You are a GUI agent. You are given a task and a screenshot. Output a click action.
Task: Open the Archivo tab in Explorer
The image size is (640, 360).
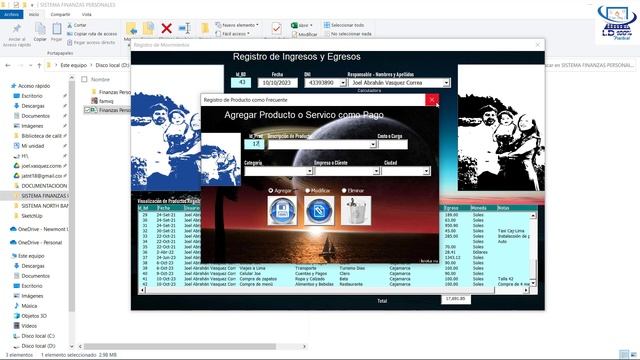click(x=12, y=14)
